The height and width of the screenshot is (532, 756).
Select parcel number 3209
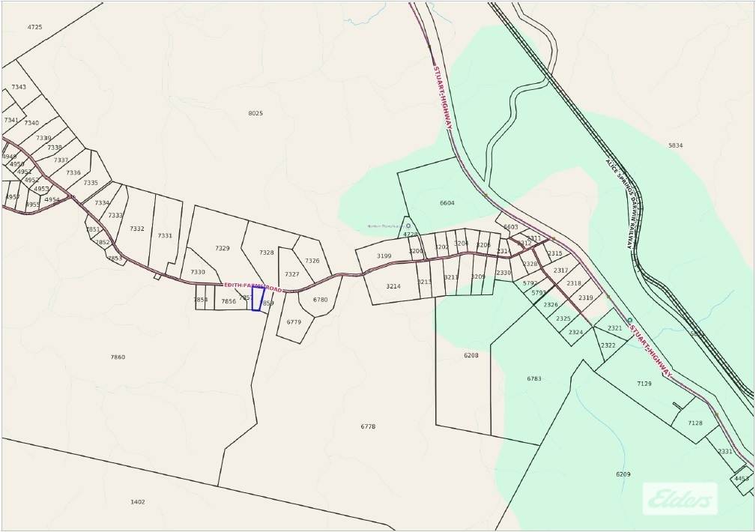pos(478,276)
